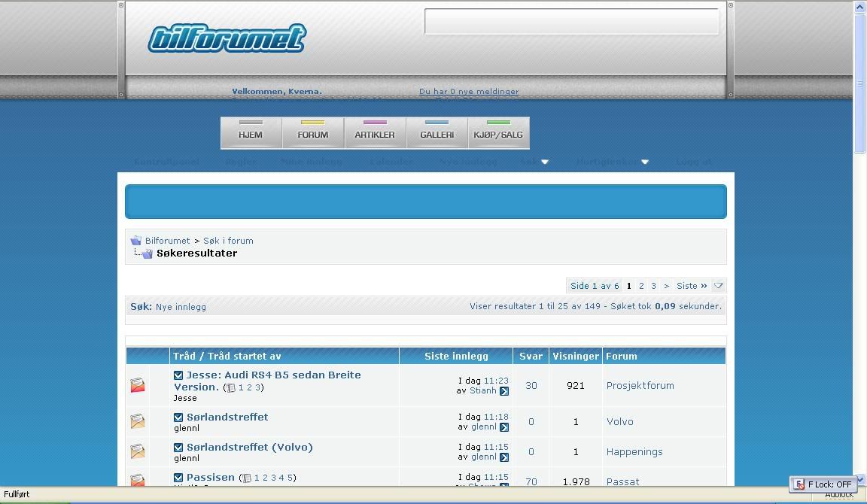The width and height of the screenshot is (867, 504).
Task: Open the page navigation dropdown arrow after Siste
Action: (x=718, y=286)
